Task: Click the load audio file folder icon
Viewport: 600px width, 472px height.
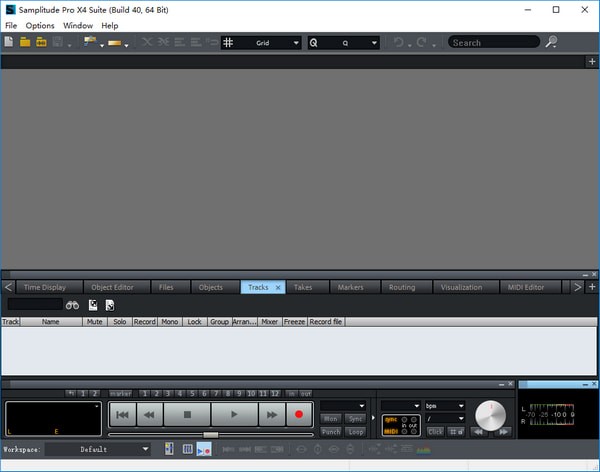Action: pos(41,42)
